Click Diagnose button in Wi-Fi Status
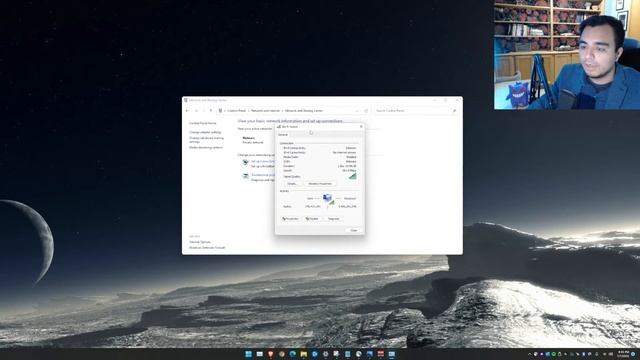640x360 pixels. click(333, 219)
